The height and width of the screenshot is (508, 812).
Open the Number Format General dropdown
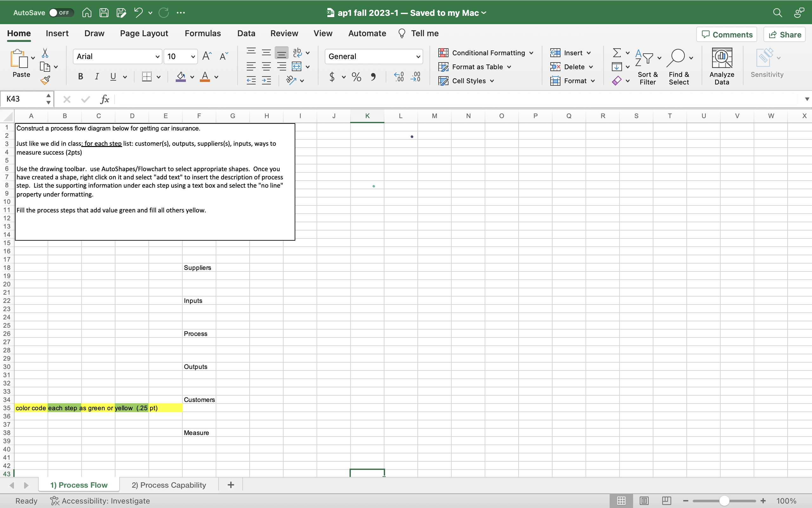[x=418, y=57]
